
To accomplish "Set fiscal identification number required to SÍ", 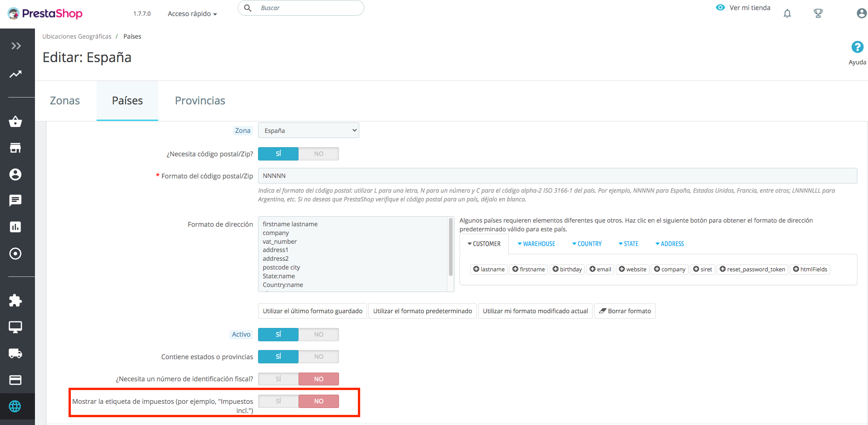I will tap(278, 379).
